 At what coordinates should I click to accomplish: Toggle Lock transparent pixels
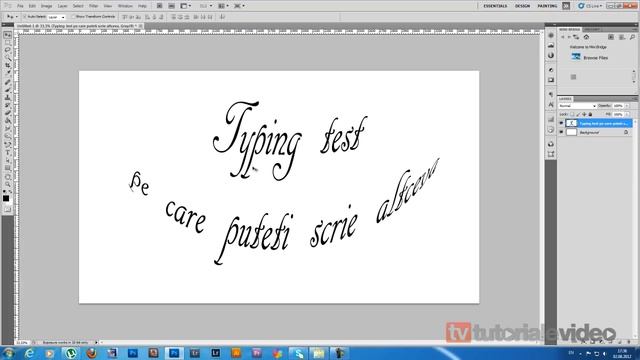[572, 114]
